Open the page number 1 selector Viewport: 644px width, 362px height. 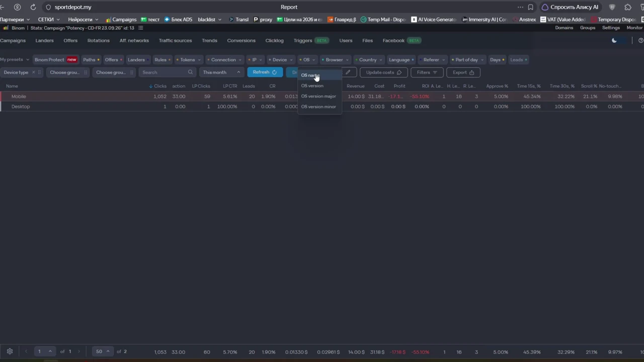(44, 351)
